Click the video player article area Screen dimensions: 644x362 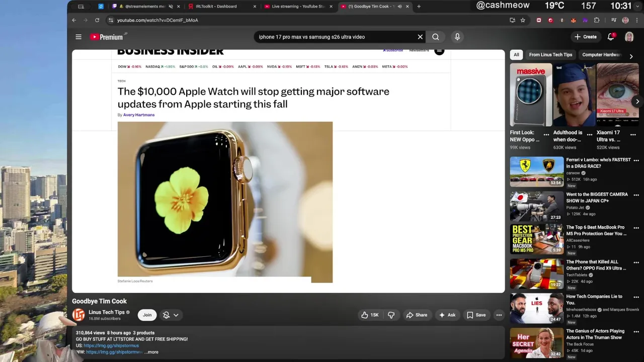tap(288, 171)
